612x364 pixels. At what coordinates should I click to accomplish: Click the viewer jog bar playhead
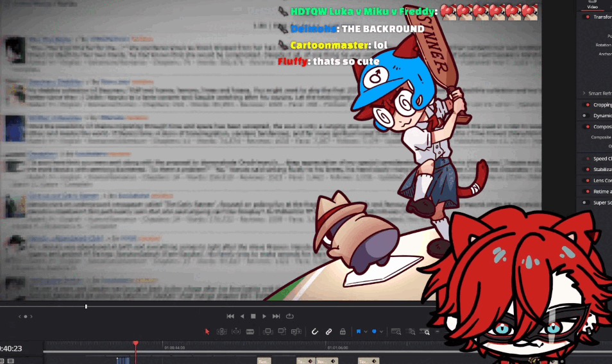(86, 307)
